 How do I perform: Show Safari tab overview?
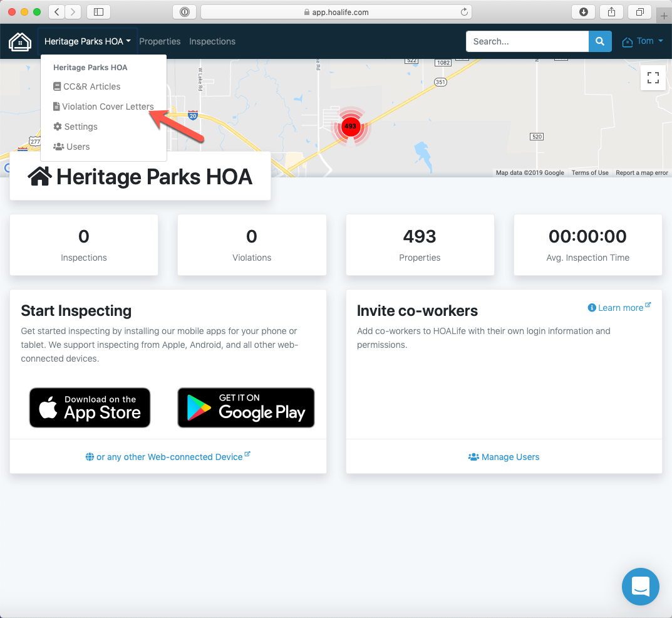tap(640, 12)
